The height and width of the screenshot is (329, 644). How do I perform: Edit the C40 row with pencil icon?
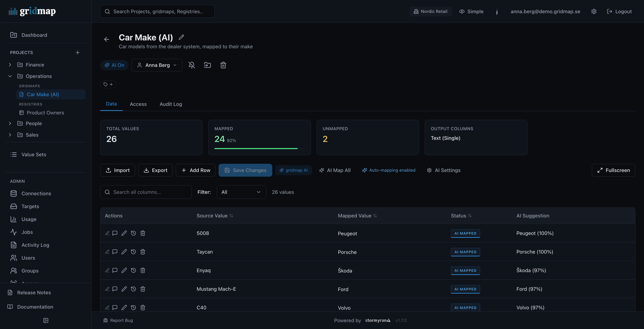coord(124,308)
